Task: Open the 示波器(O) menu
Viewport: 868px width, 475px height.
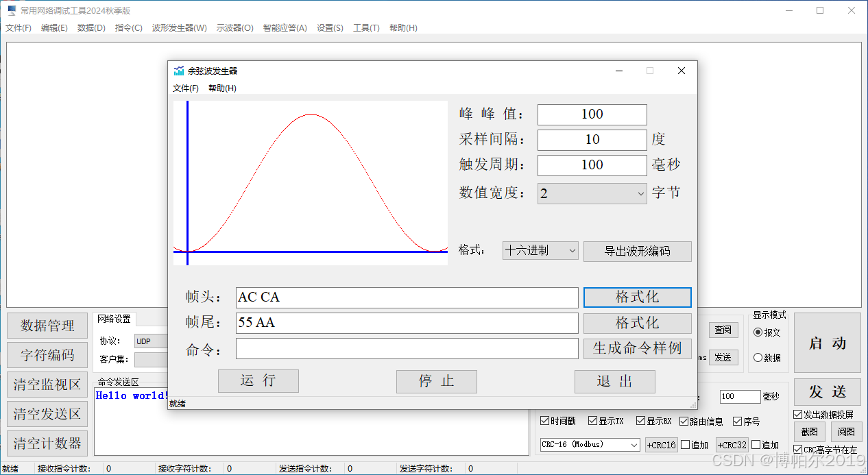Action: [x=234, y=28]
